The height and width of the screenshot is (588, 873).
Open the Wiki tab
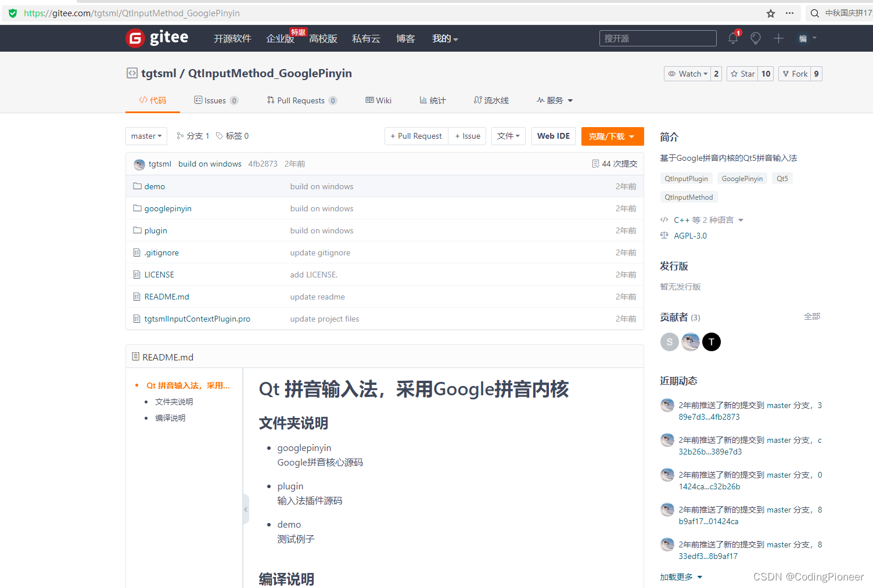point(378,100)
